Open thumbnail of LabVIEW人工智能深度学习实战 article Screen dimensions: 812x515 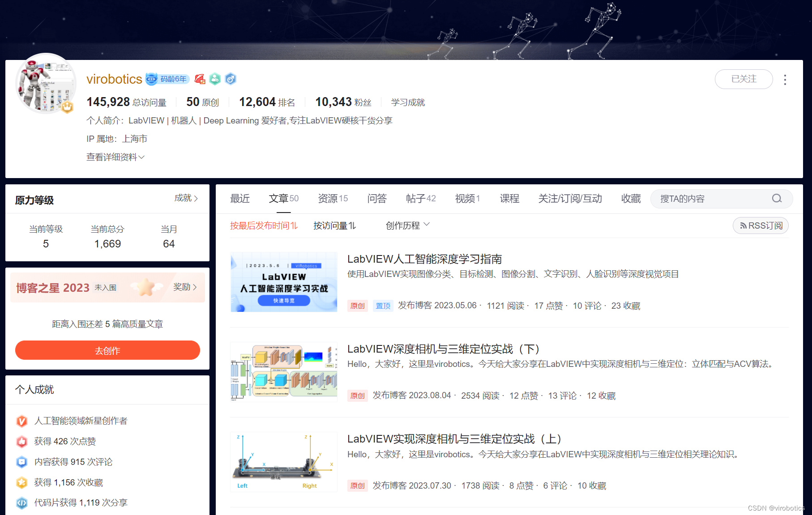(x=284, y=282)
